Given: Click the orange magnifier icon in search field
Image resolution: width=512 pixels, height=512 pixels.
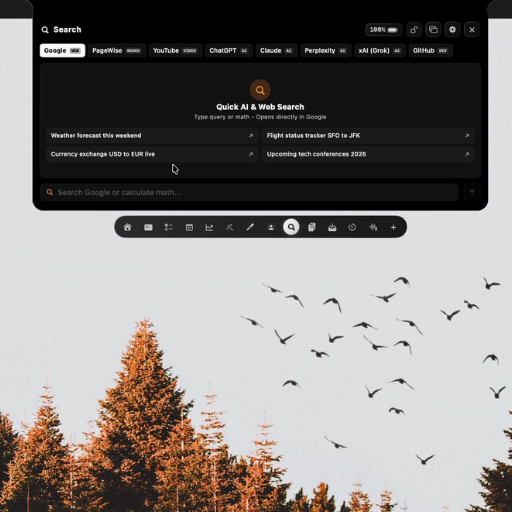Looking at the screenshot, I should pos(50,192).
